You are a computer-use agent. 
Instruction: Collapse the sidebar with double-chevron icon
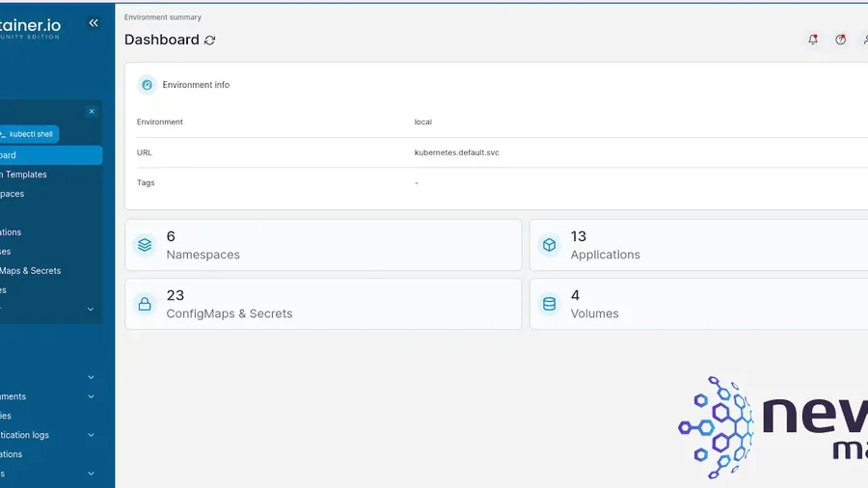tap(94, 23)
